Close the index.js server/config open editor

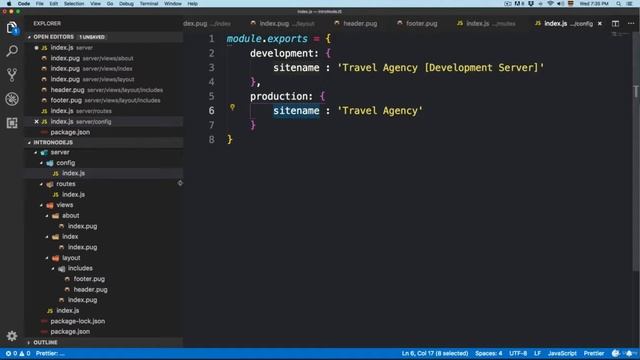click(36, 122)
